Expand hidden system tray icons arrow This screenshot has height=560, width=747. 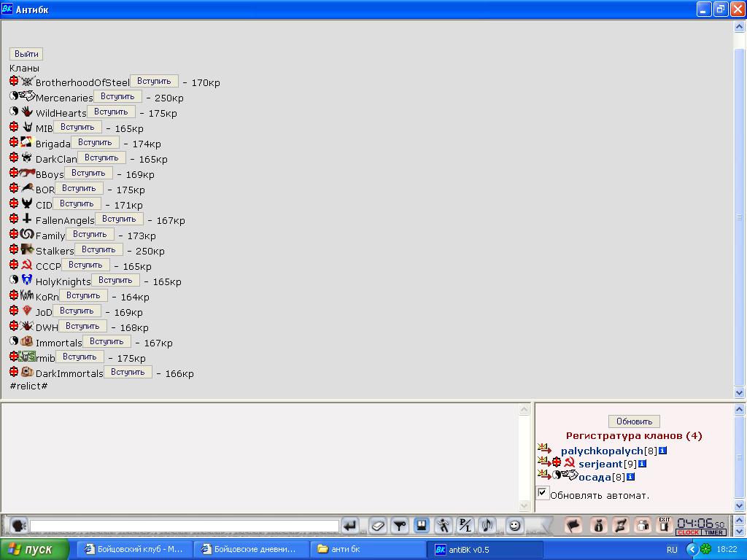(692, 550)
